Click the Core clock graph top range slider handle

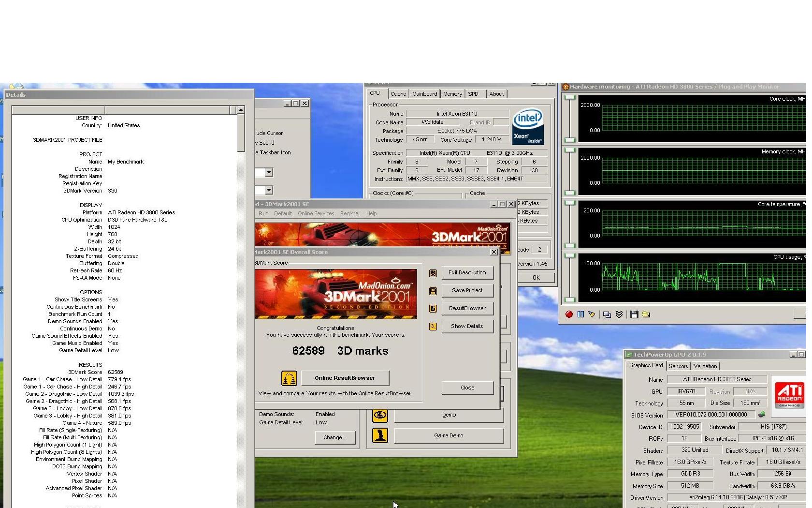pyautogui.click(x=570, y=98)
